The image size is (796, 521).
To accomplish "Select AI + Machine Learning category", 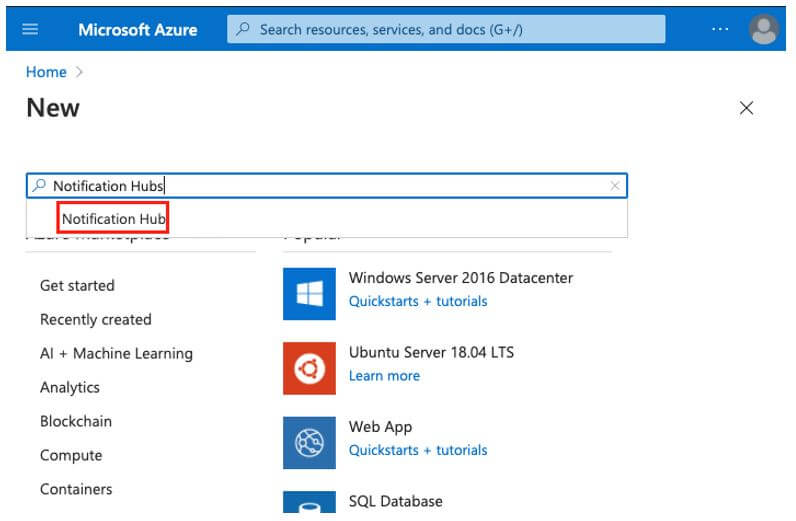I will click(x=116, y=354).
